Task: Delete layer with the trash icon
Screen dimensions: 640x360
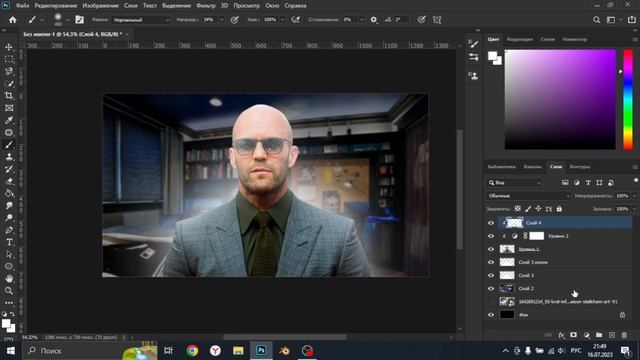Action: (x=624, y=335)
